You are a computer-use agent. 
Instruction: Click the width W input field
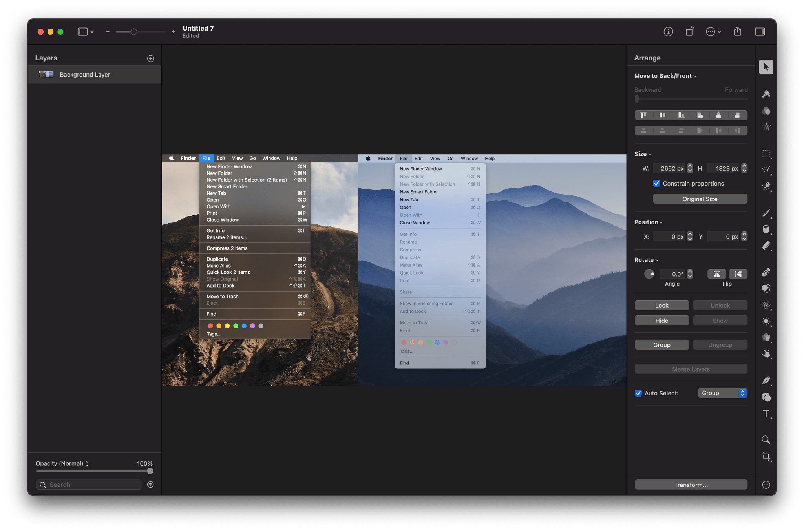(x=669, y=168)
